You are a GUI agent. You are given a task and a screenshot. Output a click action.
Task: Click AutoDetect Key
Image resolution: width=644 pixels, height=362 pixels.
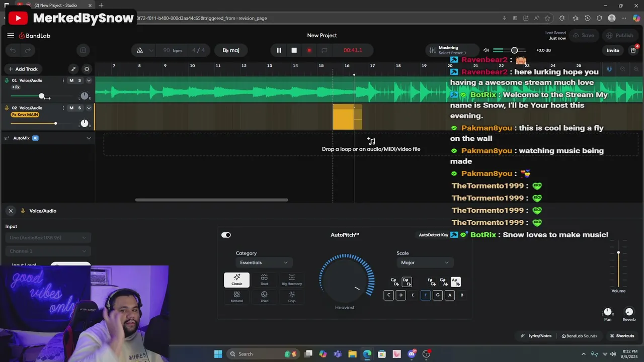coord(433,235)
